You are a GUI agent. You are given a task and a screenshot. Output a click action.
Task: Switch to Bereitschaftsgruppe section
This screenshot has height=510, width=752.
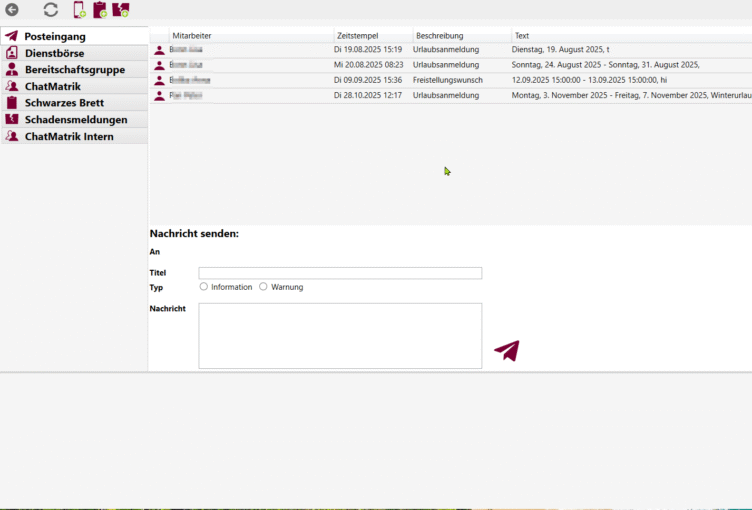coord(74,70)
